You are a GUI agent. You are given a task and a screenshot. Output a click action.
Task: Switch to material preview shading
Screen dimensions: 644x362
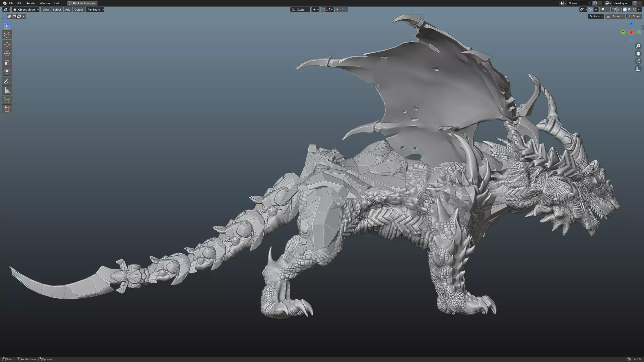[x=630, y=10]
